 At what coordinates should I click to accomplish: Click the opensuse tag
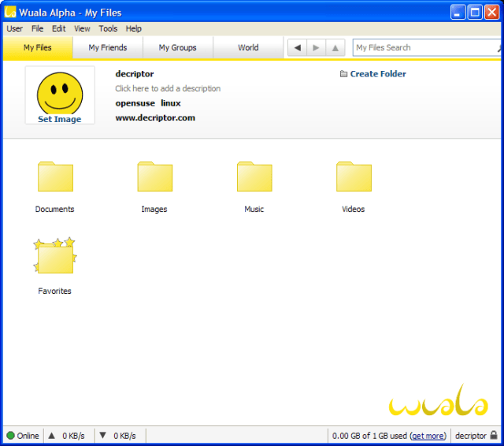135,103
